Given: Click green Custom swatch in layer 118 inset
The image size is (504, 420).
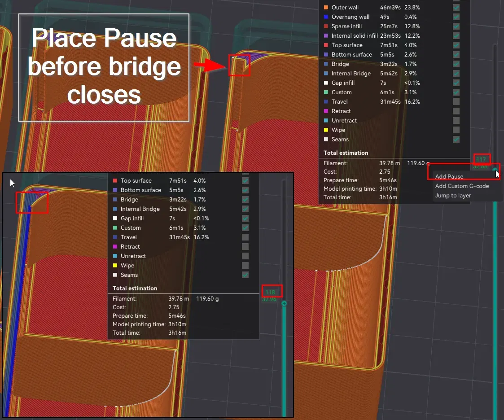Looking at the screenshot, I should coord(115,227).
